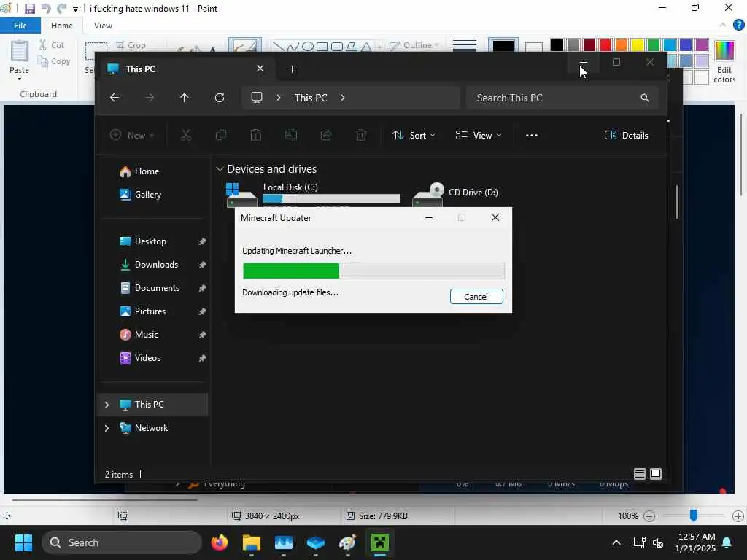Click the Cut scissors icon in File Explorer
Image resolution: width=747 pixels, height=560 pixels.
[186, 136]
